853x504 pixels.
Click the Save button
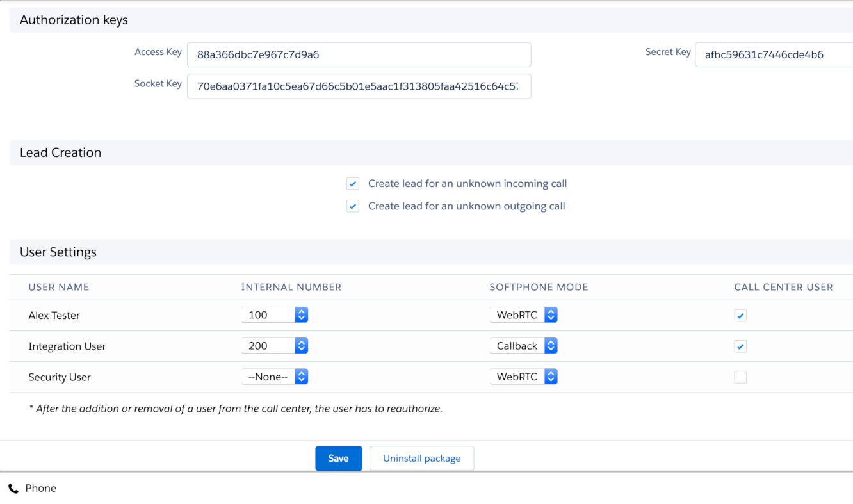(x=338, y=459)
